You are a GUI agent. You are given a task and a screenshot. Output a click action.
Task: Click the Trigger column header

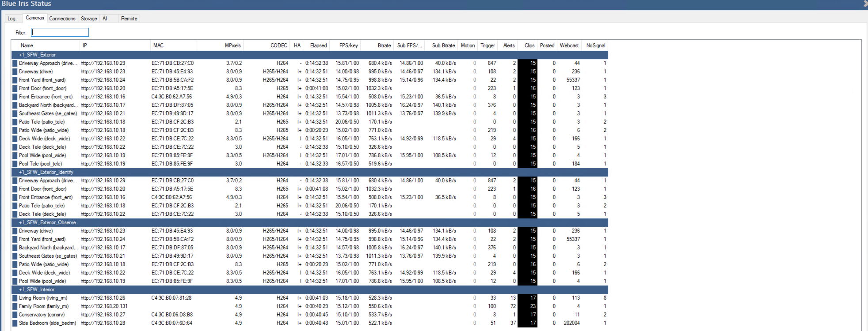coord(487,45)
